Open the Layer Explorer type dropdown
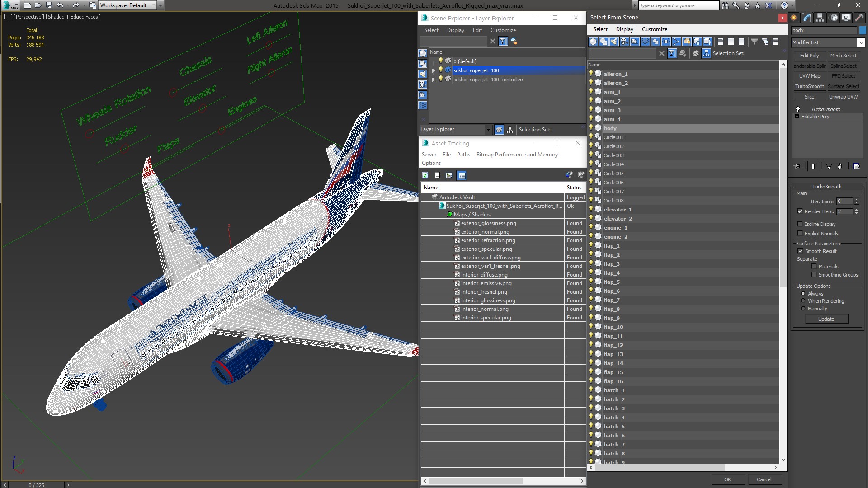This screenshot has height=488, width=868. click(488, 130)
